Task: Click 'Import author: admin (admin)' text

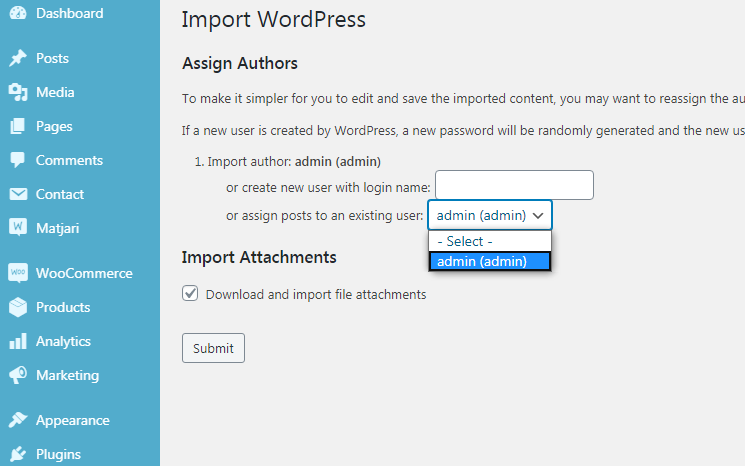Action: (x=294, y=162)
